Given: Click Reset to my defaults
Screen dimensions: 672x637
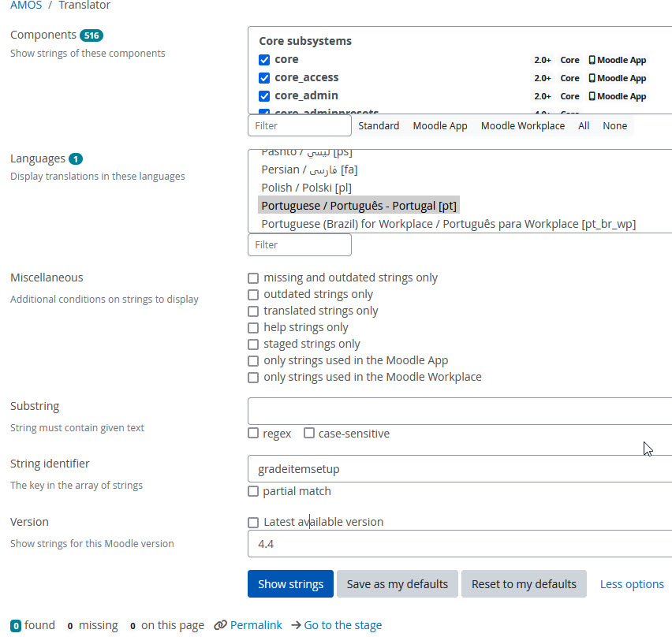Looking at the screenshot, I should click(x=524, y=584).
